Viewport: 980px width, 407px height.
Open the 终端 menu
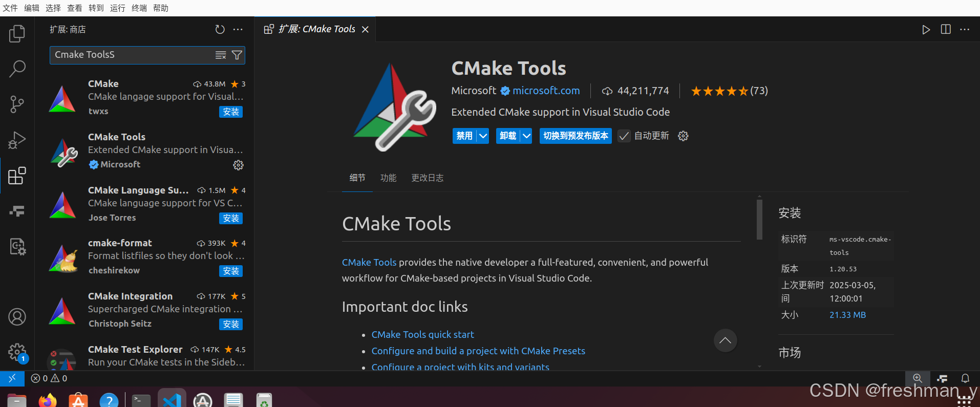point(139,8)
